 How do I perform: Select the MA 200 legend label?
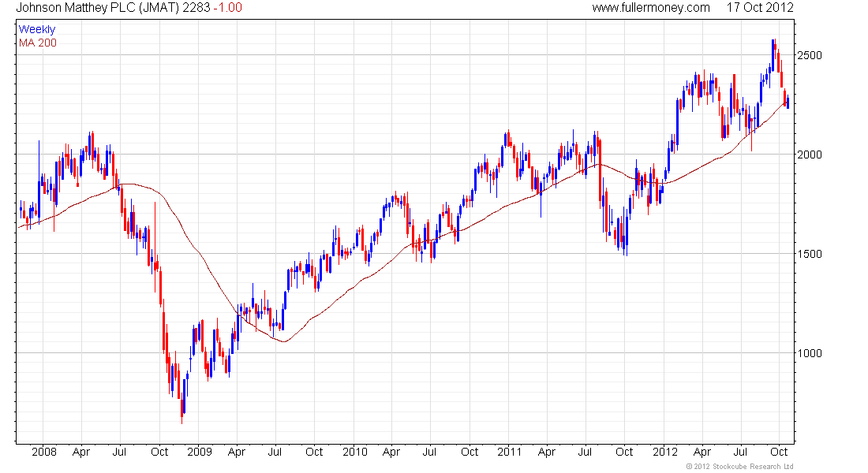(x=38, y=43)
